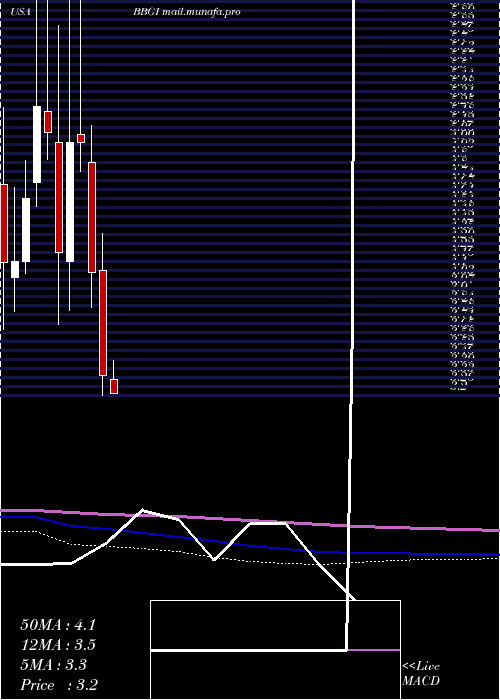Click the Price : 3.2 value

(59, 685)
